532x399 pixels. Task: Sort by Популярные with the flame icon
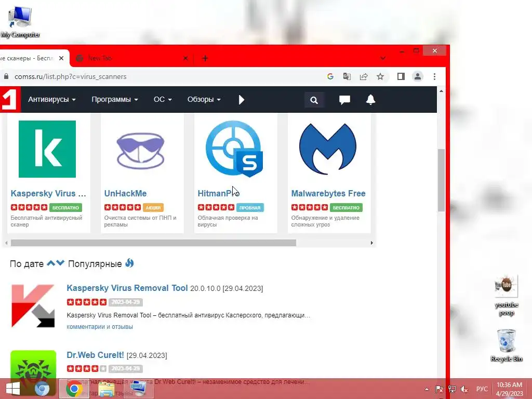129,263
